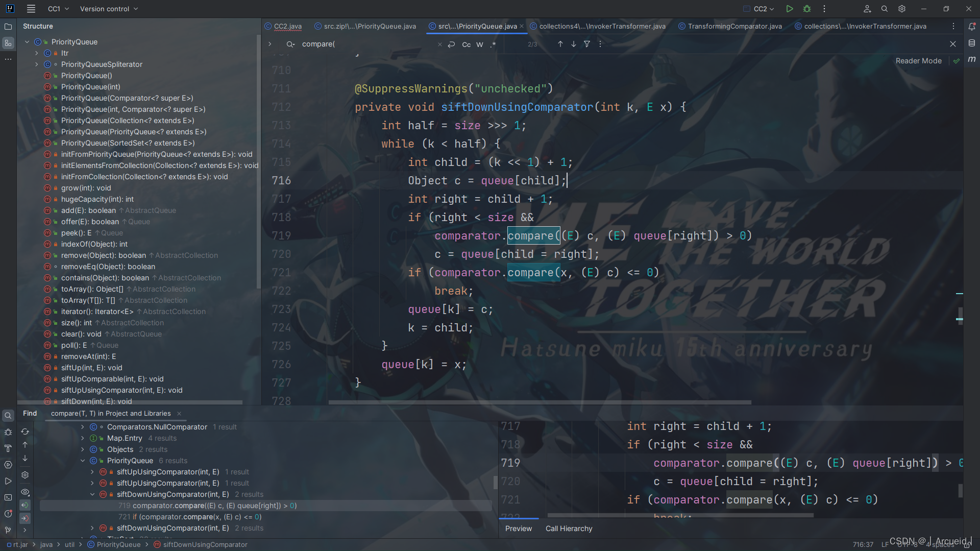The height and width of the screenshot is (551, 980).
Task: Switch to src.zip PriorityQueue.java tab
Action: point(365,26)
